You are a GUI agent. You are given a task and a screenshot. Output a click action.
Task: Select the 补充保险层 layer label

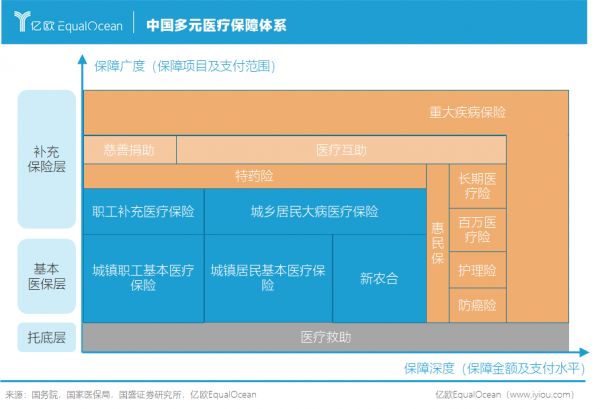click(47, 158)
